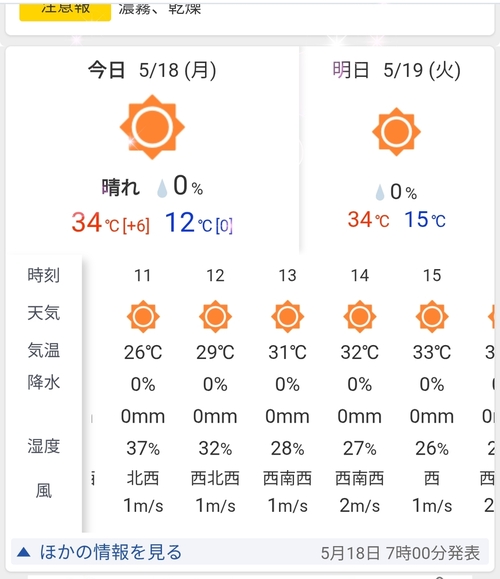Tap the 37% humidity value at 11
The width and height of the screenshot is (500, 579).
coord(143,448)
